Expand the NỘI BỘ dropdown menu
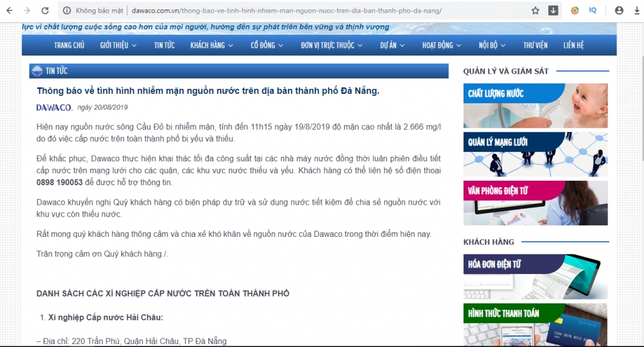This screenshot has width=644, height=347. point(492,45)
